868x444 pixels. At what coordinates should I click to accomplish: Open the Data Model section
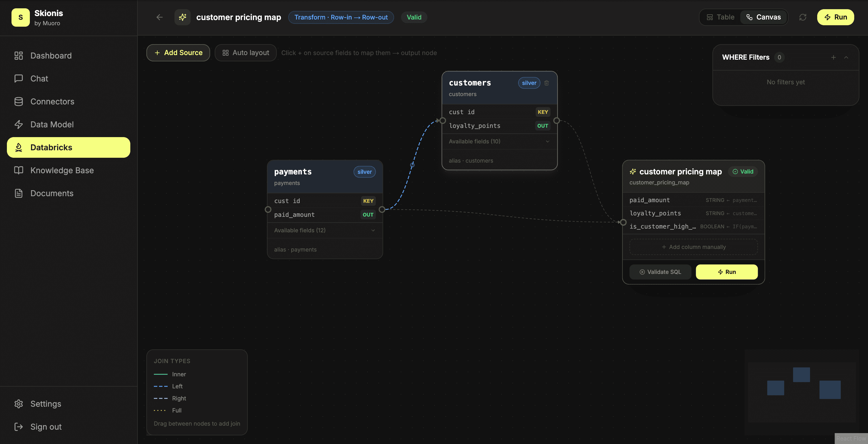pos(68,124)
